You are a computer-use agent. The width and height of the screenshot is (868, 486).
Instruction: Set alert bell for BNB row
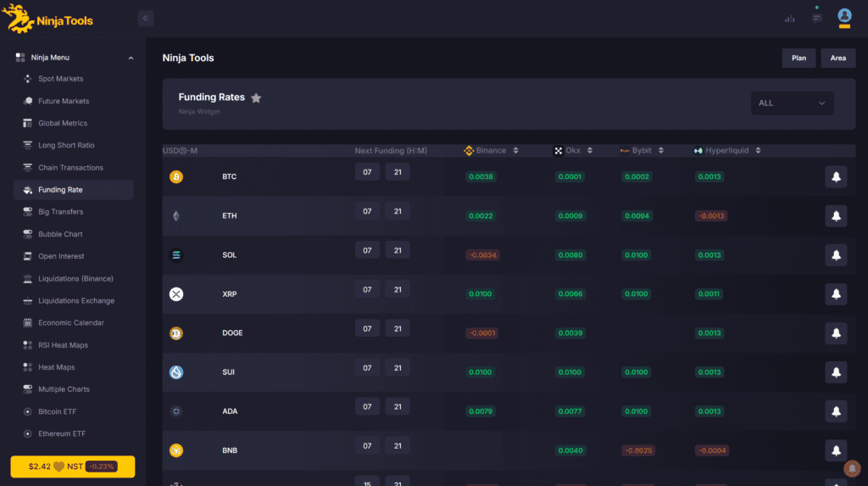[x=836, y=450]
